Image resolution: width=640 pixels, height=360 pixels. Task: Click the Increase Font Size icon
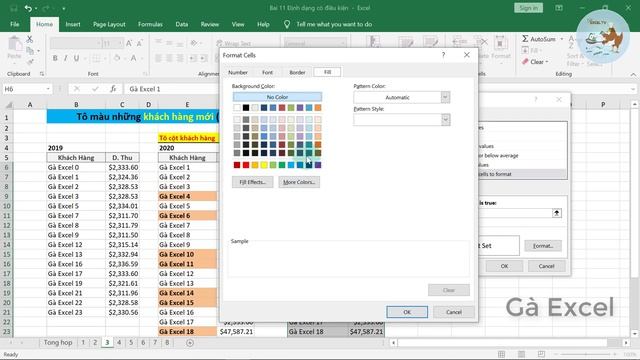click(129, 43)
